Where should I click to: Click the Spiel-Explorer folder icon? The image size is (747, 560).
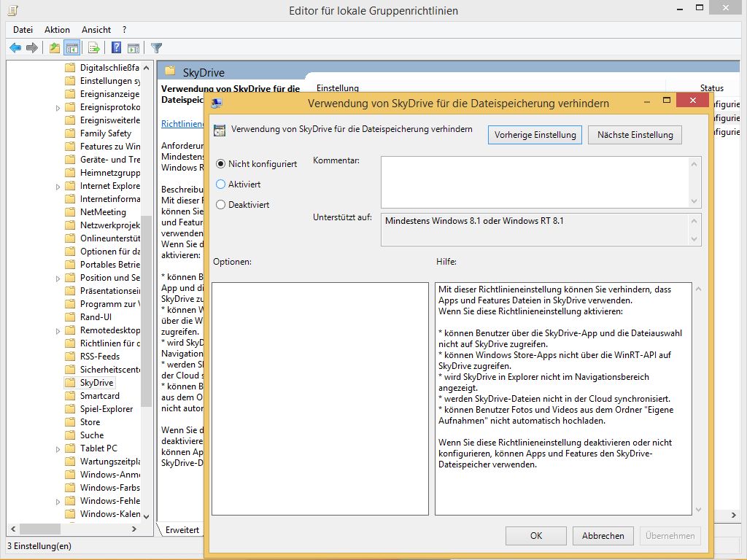pyautogui.click(x=70, y=408)
